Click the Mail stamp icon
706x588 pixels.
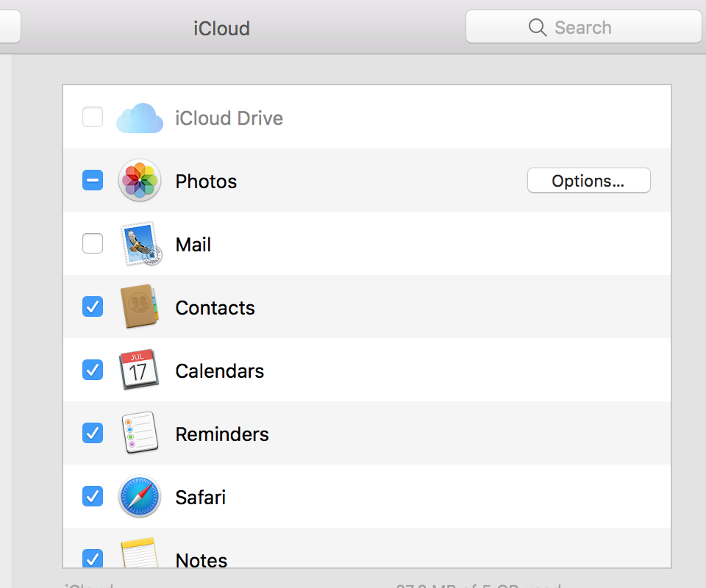(141, 243)
